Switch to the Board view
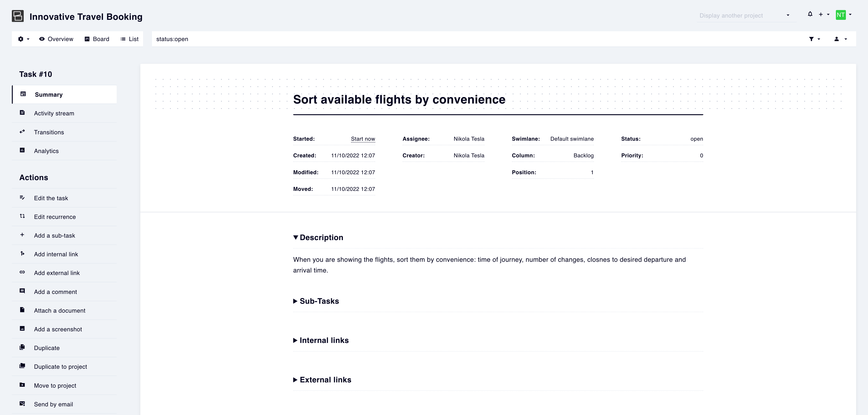 [x=97, y=39]
